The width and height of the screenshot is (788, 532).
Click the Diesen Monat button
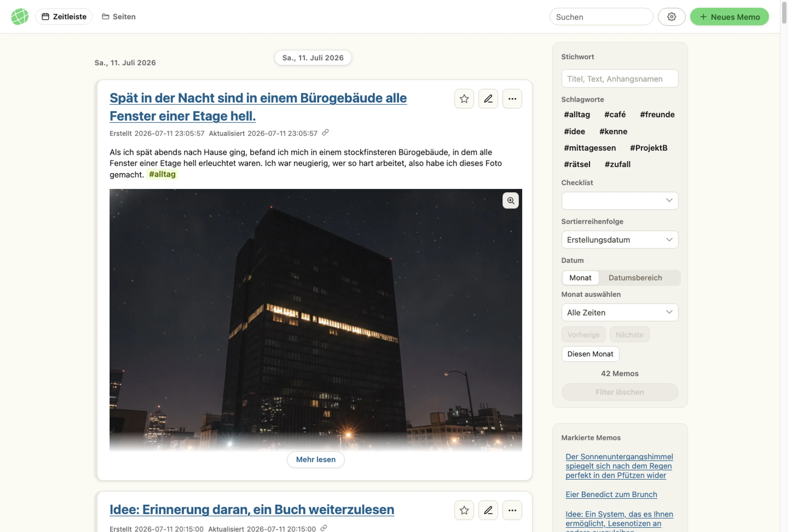[x=590, y=354]
